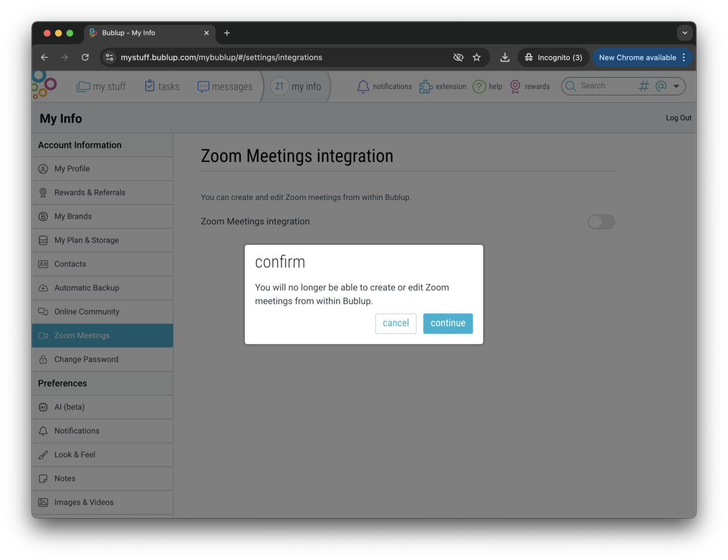The image size is (728, 560).
Task: Click the AI (beta) chip icon
Action: [43, 407]
